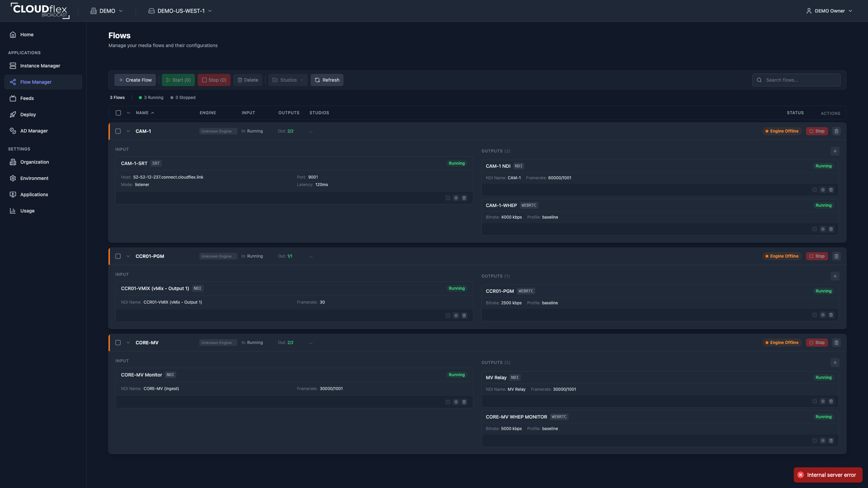Click the CLOUDflex Broadcast logo
This screenshot has height=488, width=868.
click(40, 11)
